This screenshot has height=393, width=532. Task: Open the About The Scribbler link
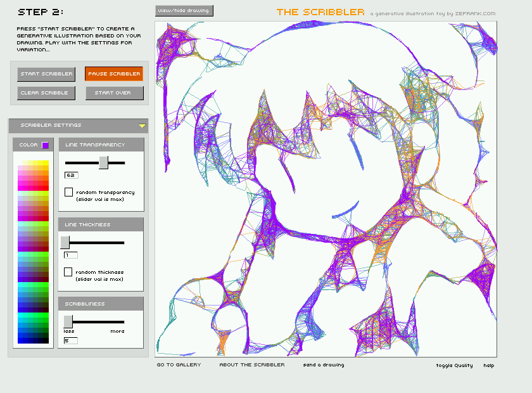pyautogui.click(x=252, y=365)
